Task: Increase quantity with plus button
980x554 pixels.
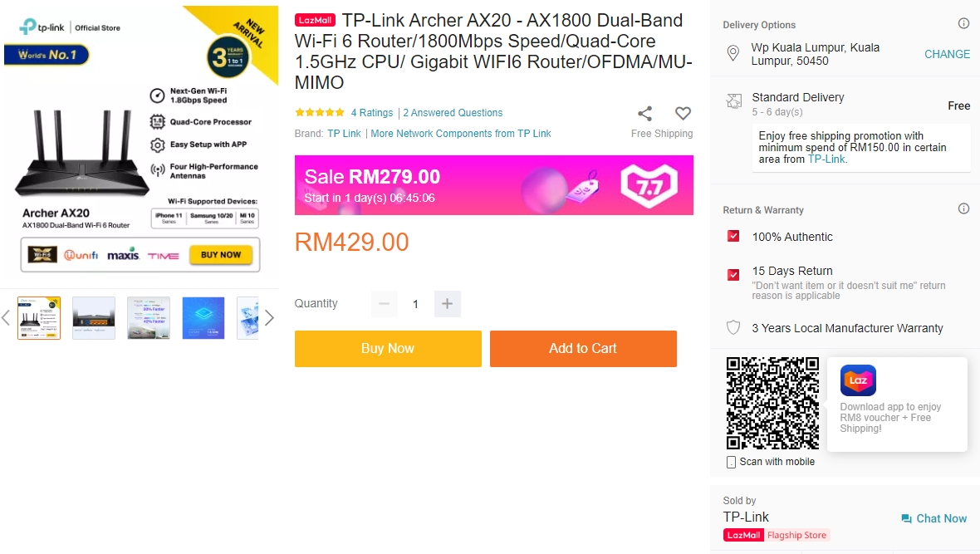Action: click(447, 304)
